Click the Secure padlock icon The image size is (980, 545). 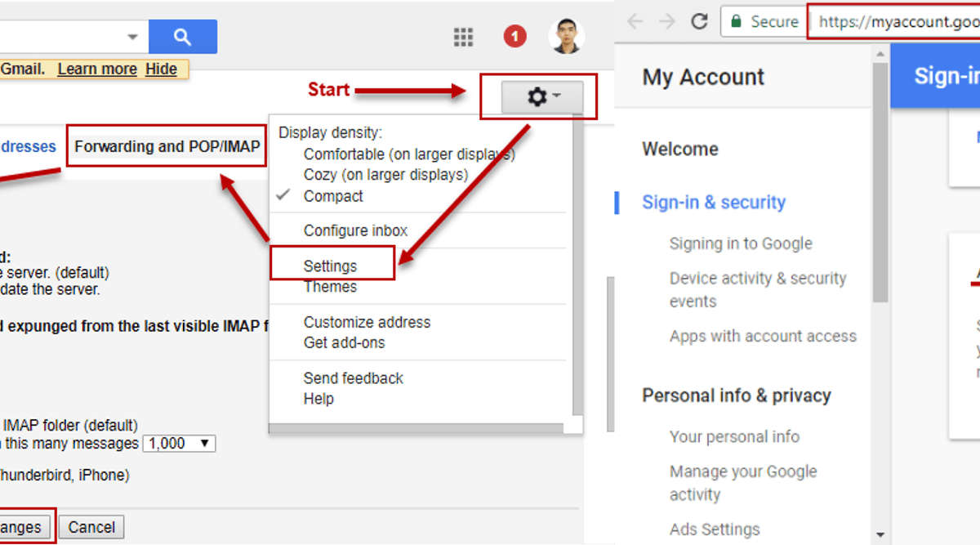click(737, 21)
